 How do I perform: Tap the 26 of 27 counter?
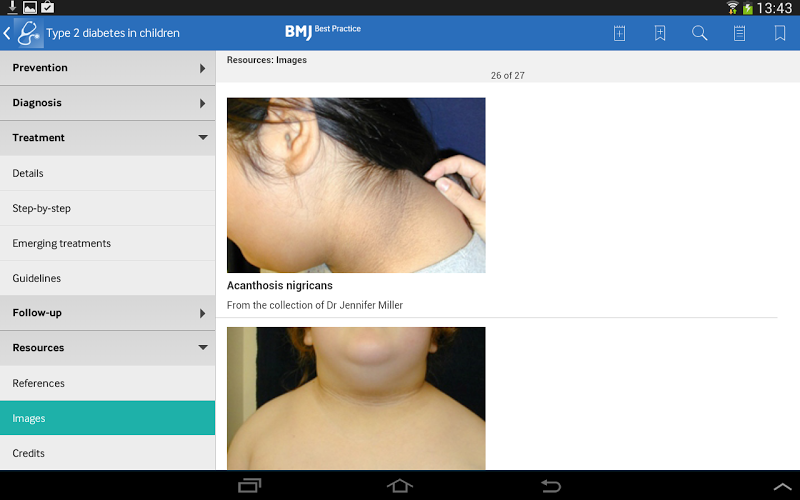[x=508, y=76]
